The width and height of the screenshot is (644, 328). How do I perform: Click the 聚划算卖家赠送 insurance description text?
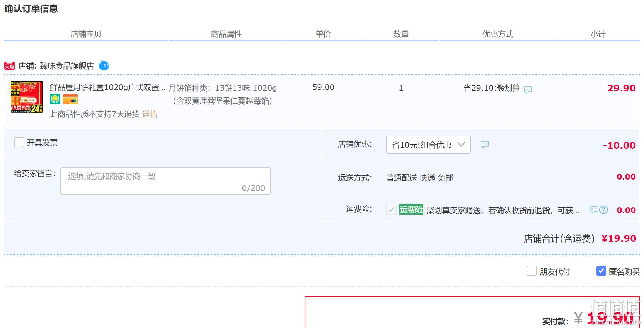[502, 210]
